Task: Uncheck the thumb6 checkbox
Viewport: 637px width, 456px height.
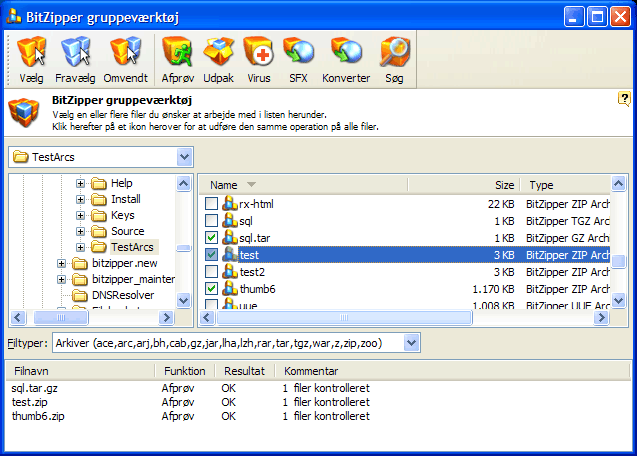Action: (211, 289)
